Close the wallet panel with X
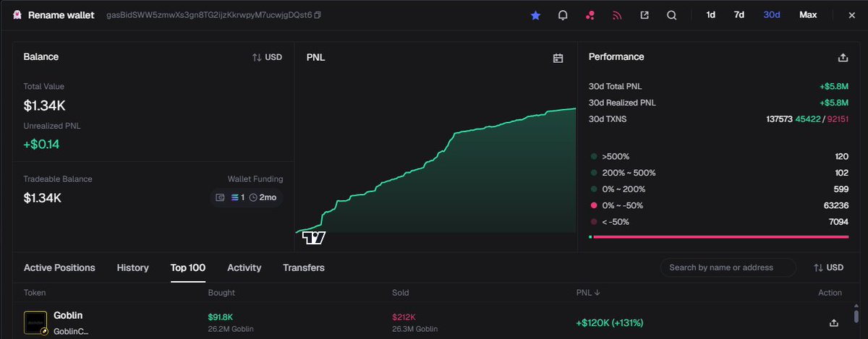The width and height of the screenshot is (868, 339). point(851,15)
